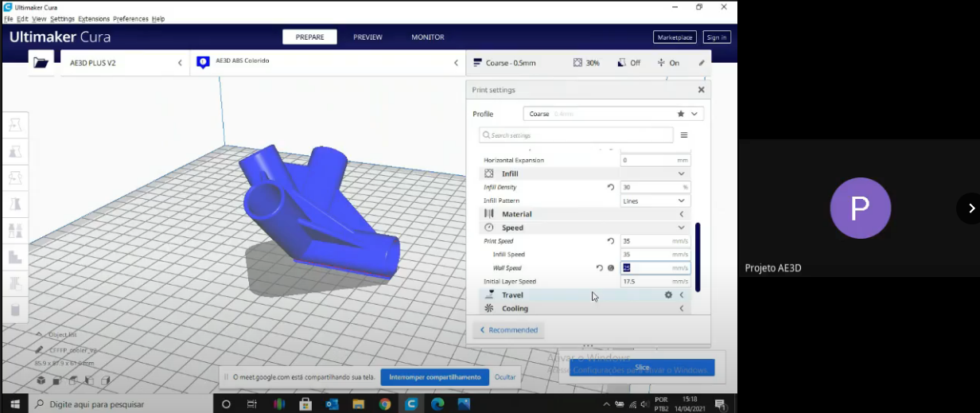980x413 pixels.
Task: Select the Move tool in left toolbar
Action: coord(15,125)
